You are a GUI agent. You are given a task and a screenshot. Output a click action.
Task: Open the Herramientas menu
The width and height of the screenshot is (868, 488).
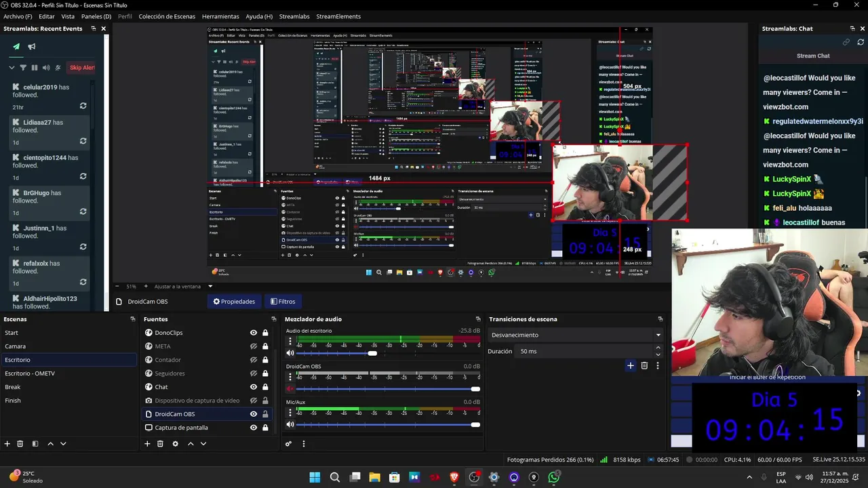pyautogui.click(x=220, y=16)
